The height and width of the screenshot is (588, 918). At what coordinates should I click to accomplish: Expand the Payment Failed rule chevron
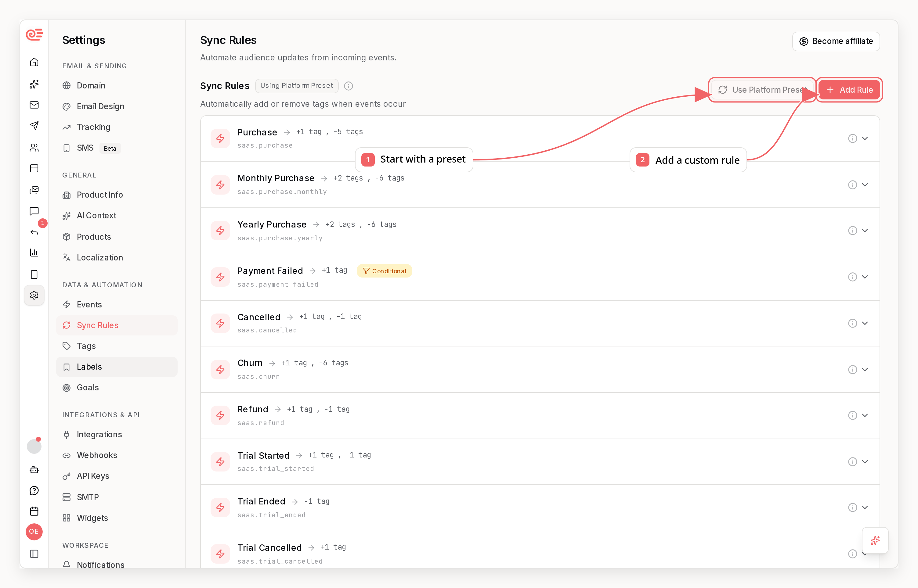click(865, 277)
